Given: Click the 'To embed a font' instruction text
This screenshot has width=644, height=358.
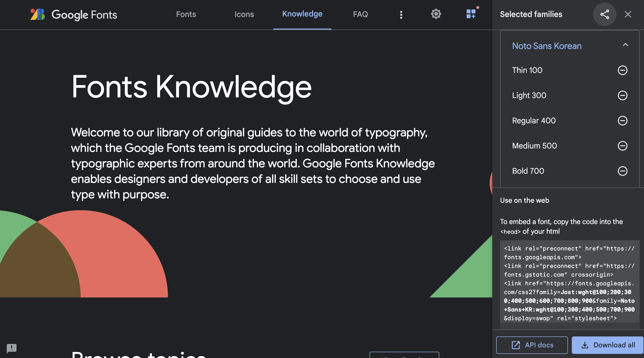Looking at the screenshot, I should (x=561, y=226).
